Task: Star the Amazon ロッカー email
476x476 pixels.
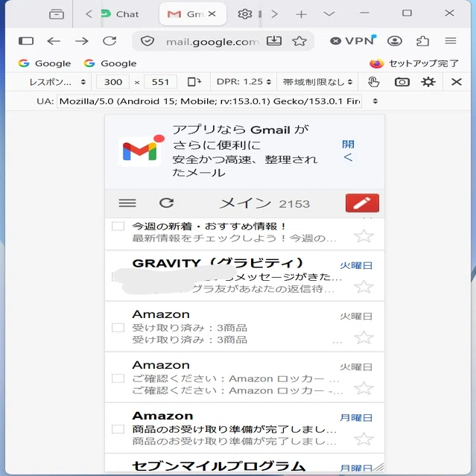Action: click(x=364, y=388)
